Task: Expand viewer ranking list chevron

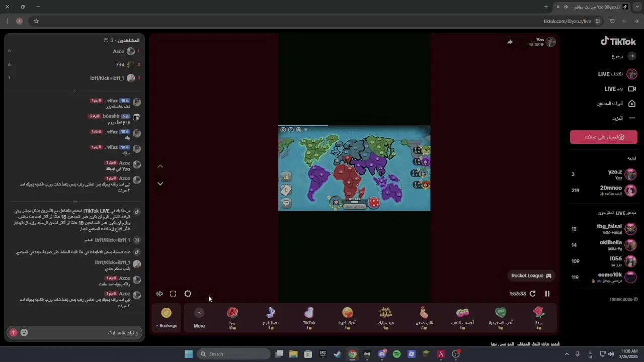Action: [x=74, y=91]
